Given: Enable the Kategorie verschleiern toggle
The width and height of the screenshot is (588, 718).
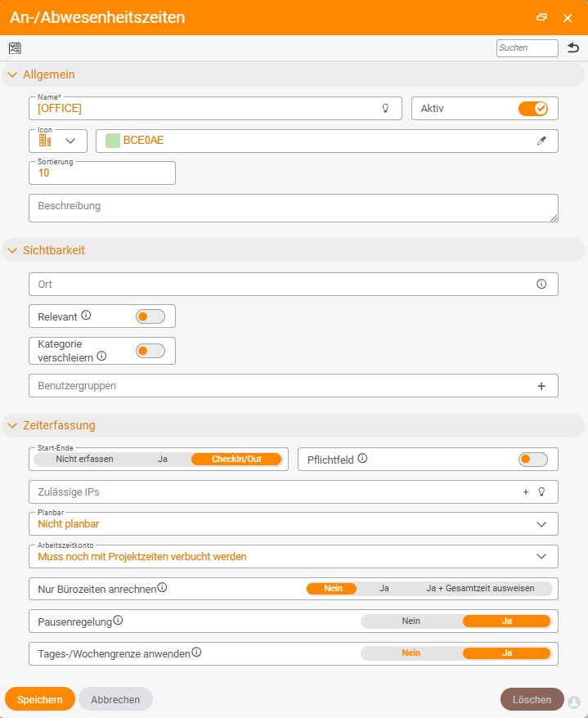Looking at the screenshot, I should point(150,351).
